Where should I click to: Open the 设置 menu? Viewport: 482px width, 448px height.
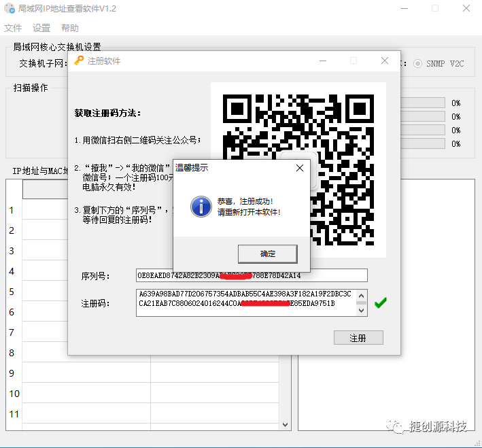[41, 28]
